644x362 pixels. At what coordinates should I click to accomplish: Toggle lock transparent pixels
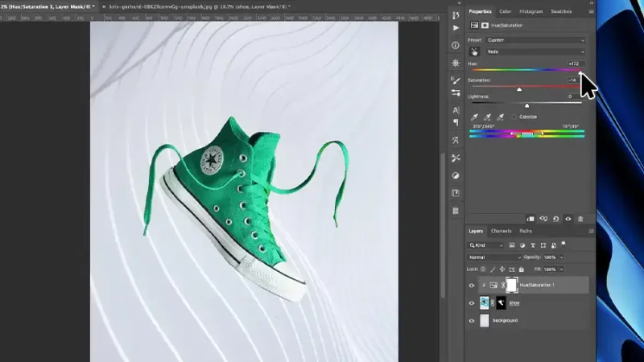click(483, 269)
